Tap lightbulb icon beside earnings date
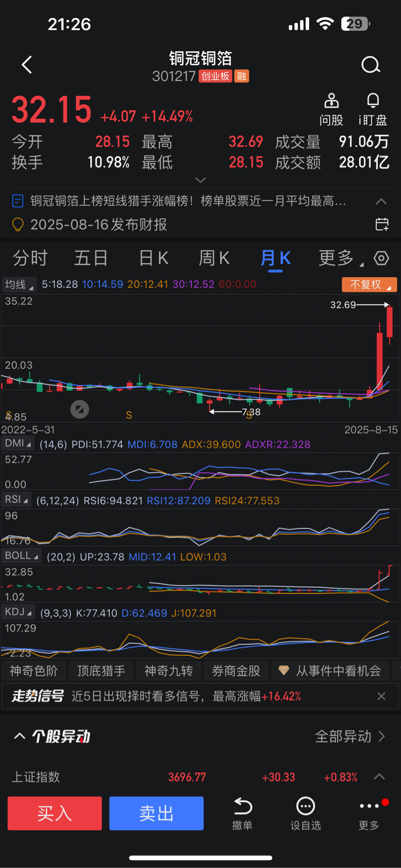 tap(18, 225)
